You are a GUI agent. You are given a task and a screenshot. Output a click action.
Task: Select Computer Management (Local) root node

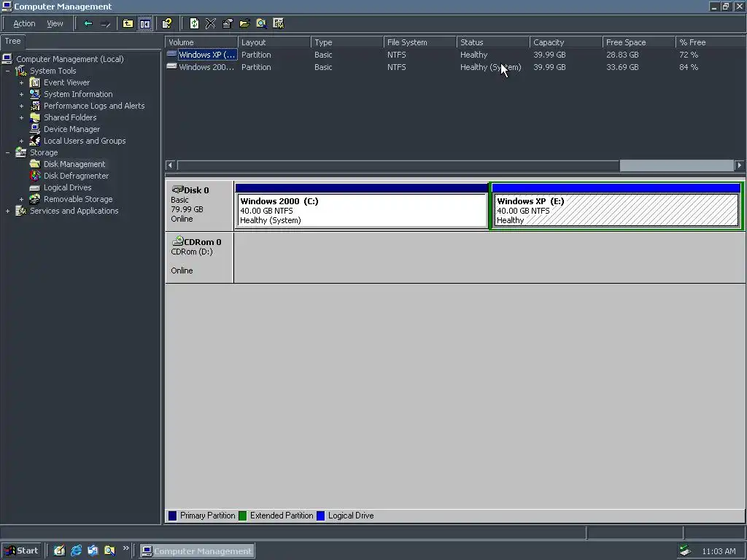click(x=70, y=59)
